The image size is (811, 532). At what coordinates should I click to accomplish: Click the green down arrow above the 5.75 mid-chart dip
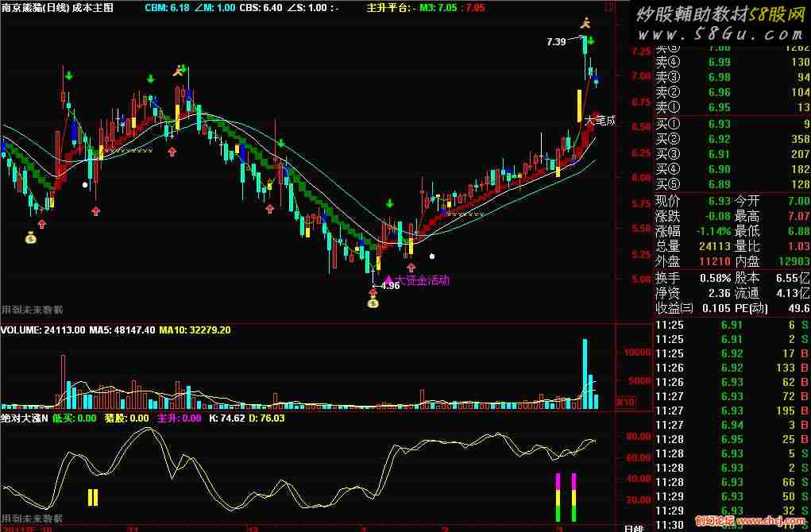click(389, 202)
